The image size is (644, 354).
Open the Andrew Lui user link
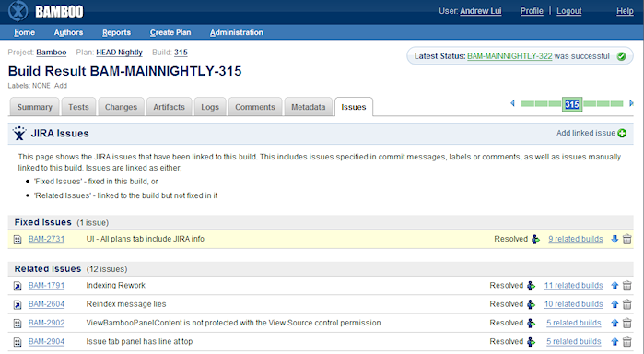pos(481,11)
